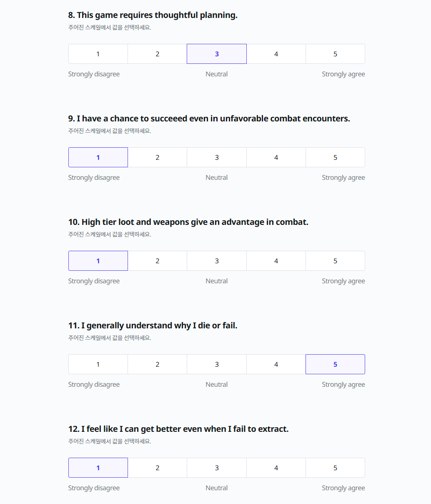Select rating 1 for question 8
The image size is (431, 504).
(98, 54)
